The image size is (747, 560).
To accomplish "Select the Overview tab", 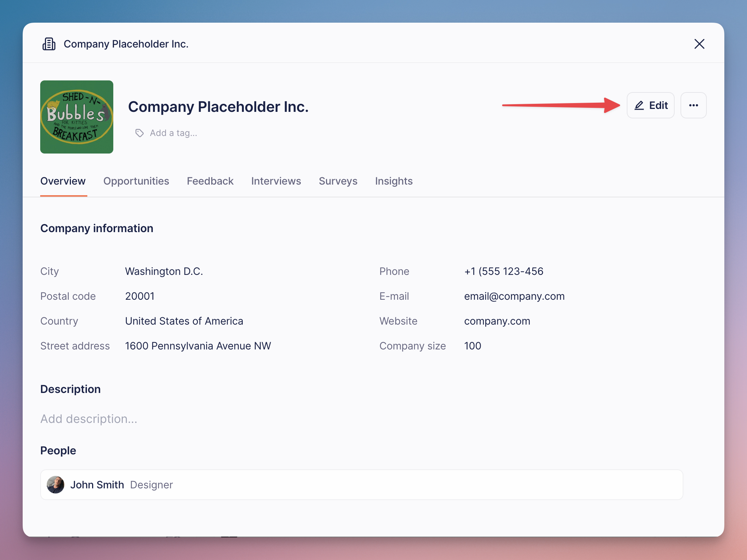I will tap(63, 181).
